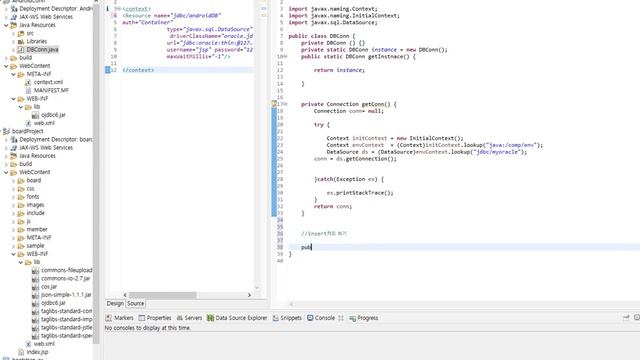Viewport: 640px width, 360px height.
Task: Click the context.xml file icon
Action: (28, 82)
